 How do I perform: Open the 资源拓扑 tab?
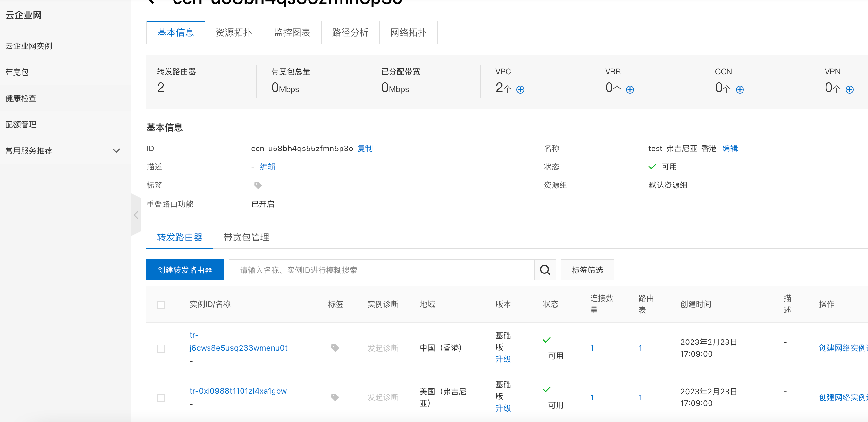point(234,32)
